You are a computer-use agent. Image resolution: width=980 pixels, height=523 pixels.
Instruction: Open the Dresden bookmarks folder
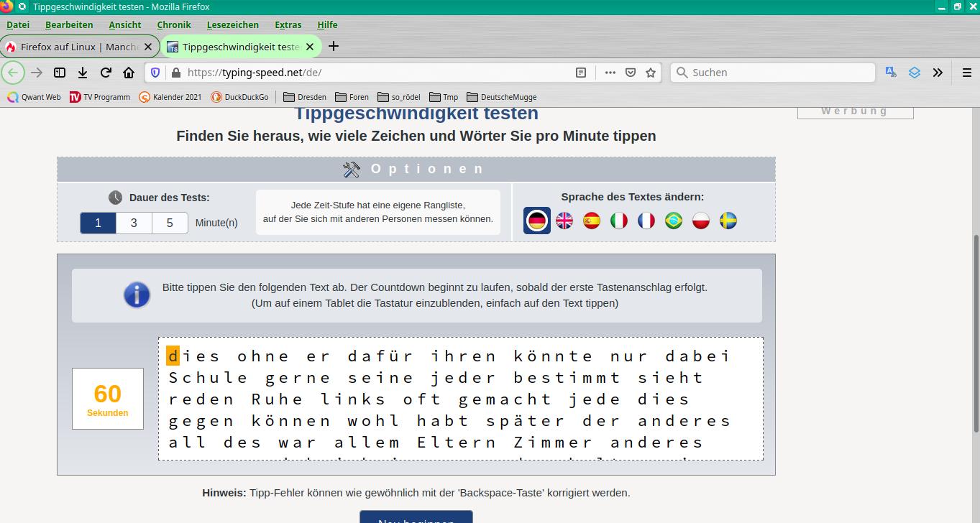coord(305,97)
